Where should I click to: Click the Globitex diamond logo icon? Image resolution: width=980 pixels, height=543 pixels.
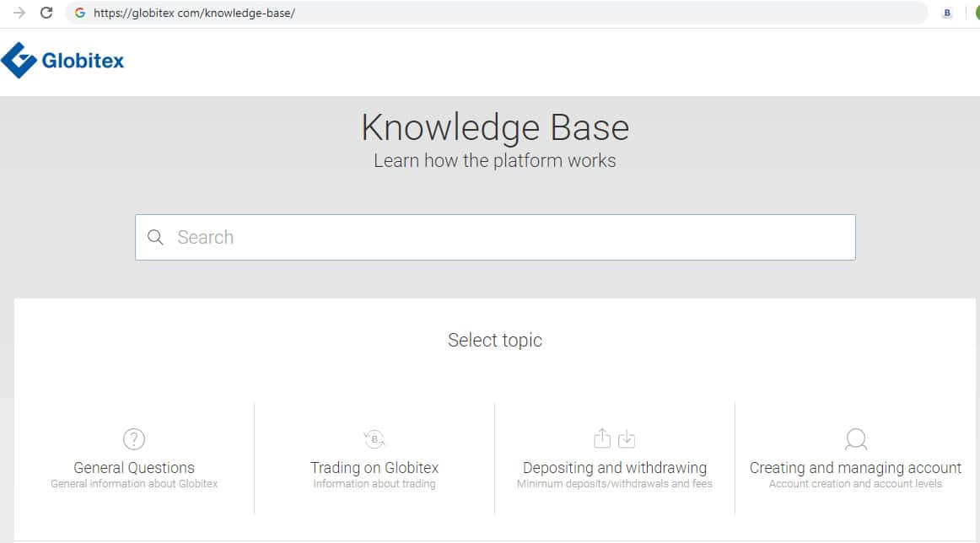pyautogui.click(x=19, y=61)
